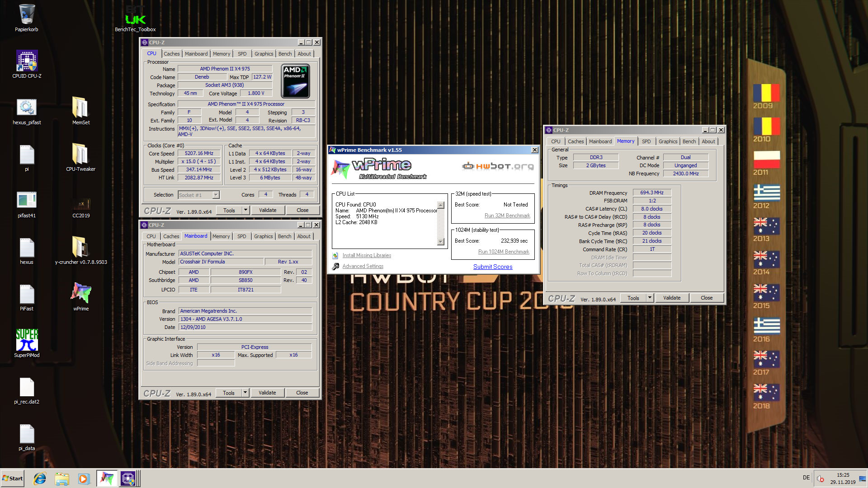Open the pifast41 desktop icon
This screenshot has width=868, height=488.
(x=27, y=205)
